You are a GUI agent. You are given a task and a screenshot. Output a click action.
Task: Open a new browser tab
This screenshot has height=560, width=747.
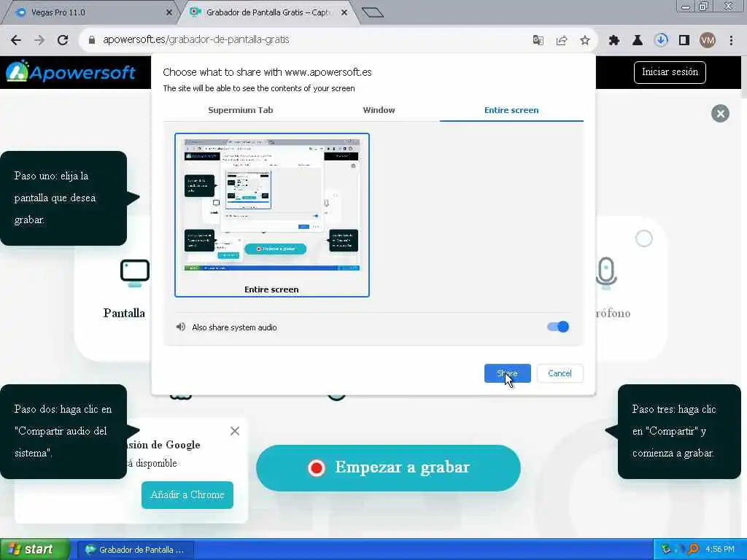(373, 12)
